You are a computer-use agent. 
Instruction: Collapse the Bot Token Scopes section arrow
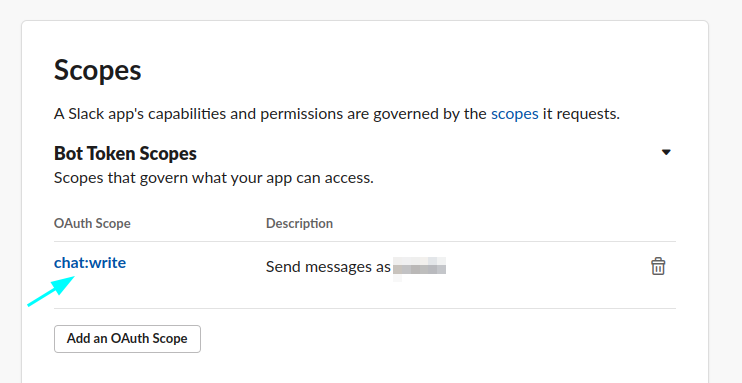coord(666,152)
